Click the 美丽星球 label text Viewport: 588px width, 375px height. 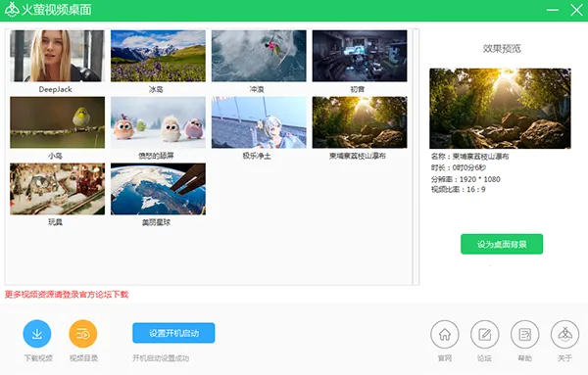point(156,222)
